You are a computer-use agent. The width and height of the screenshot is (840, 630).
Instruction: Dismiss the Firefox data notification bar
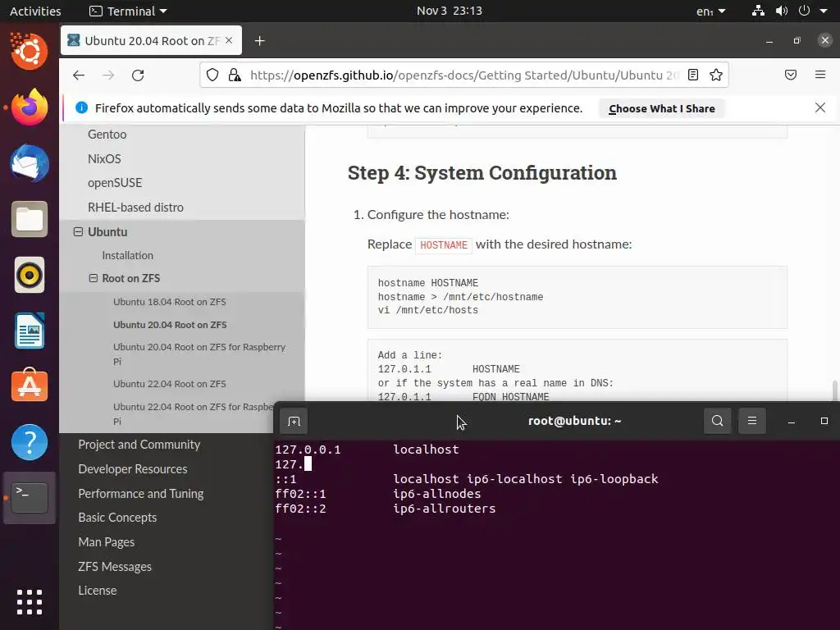[x=820, y=107]
